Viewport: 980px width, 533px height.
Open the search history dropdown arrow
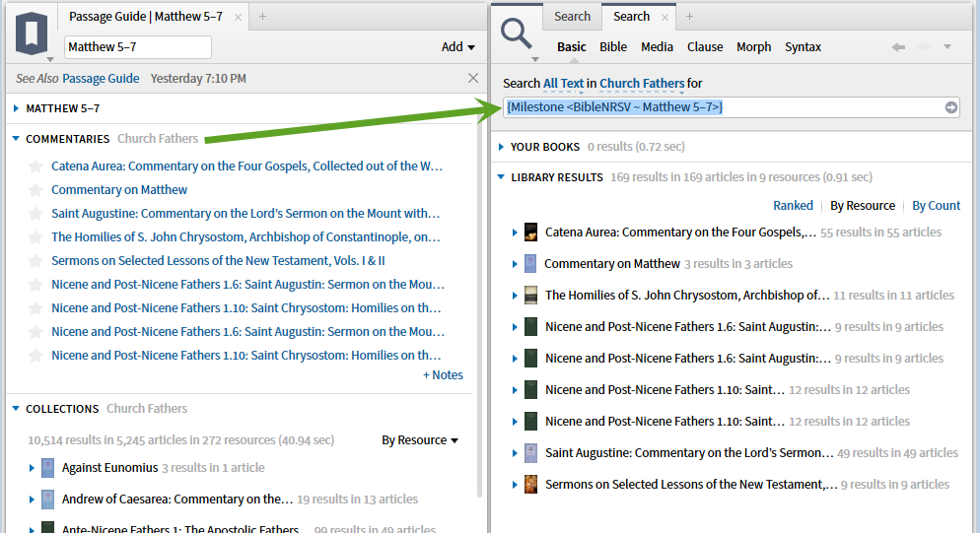pyautogui.click(x=947, y=47)
